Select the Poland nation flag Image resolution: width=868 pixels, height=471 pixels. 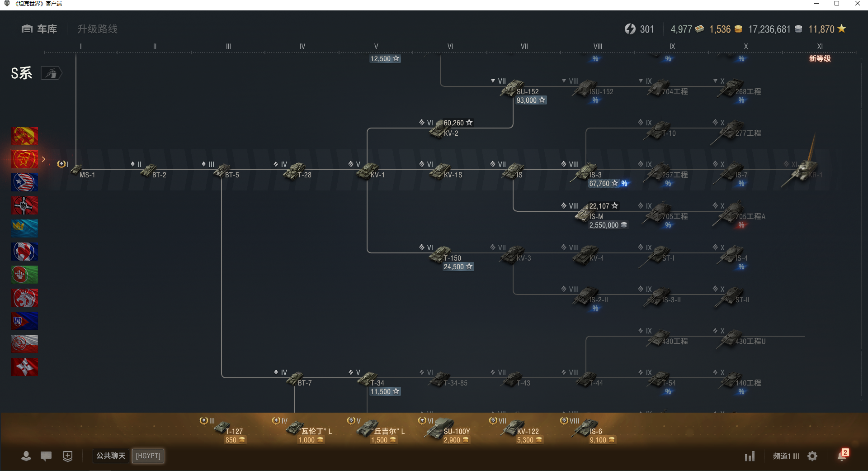click(24, 344)
